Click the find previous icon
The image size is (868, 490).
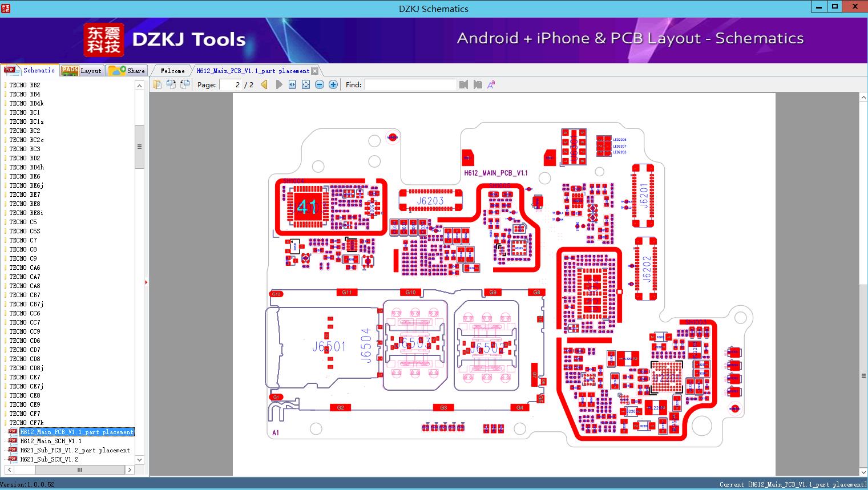tap(463, 84)
